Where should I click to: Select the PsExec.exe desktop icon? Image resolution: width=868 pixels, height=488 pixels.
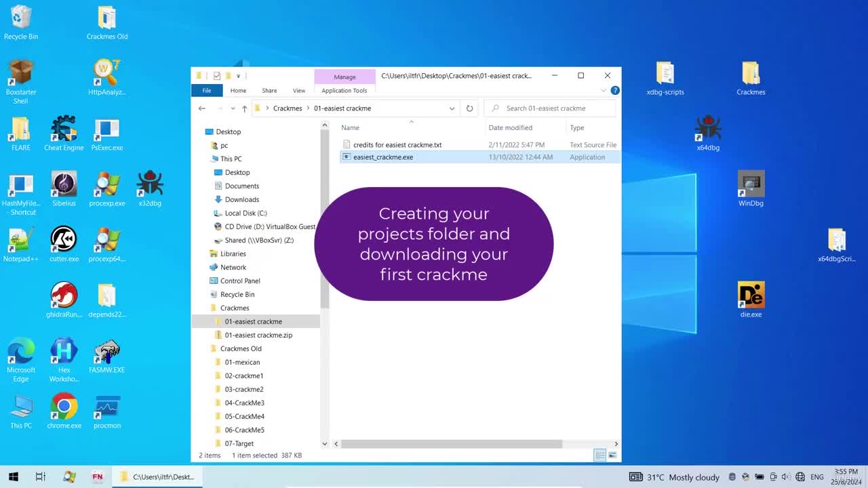tap(107, 133)
